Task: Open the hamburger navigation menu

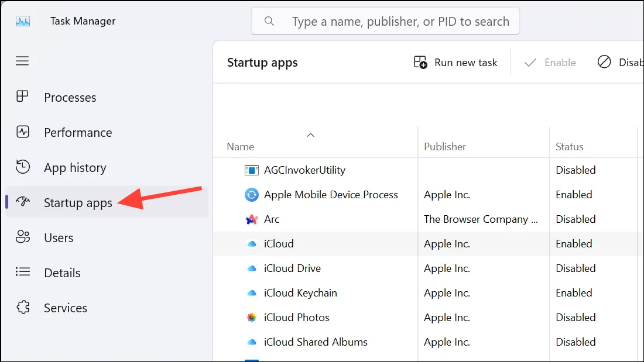Action: point(22,61)
